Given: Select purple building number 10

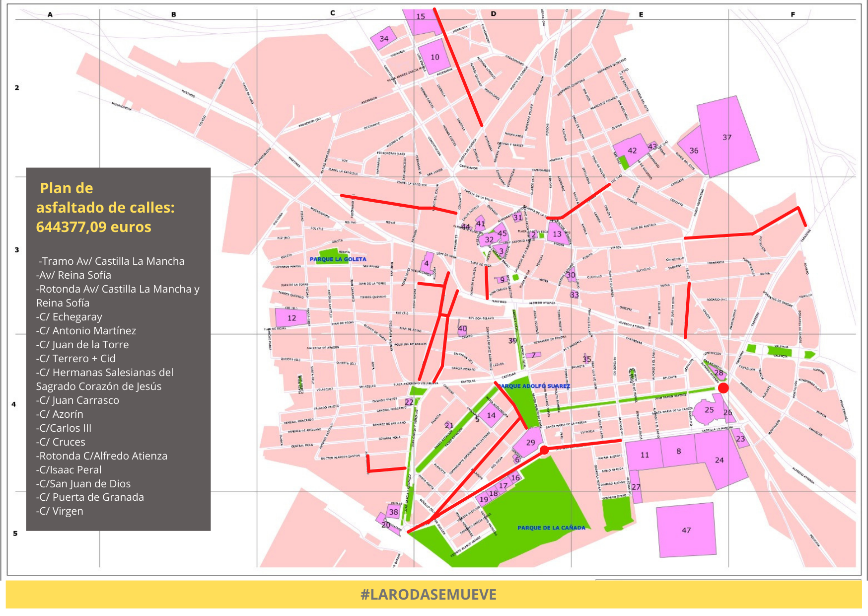Looking at the screenshot, I should click(434, 58).
